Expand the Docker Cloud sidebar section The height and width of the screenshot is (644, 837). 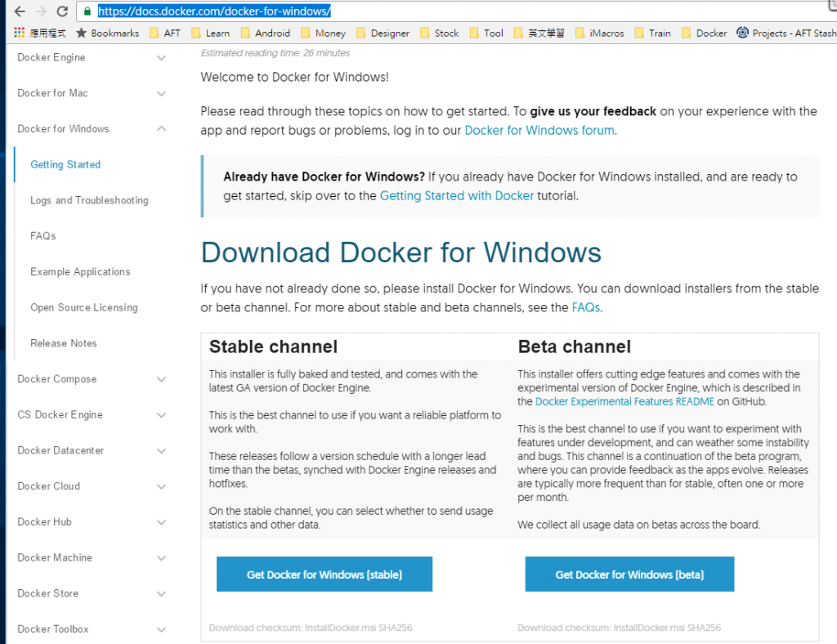click(161, 486)
